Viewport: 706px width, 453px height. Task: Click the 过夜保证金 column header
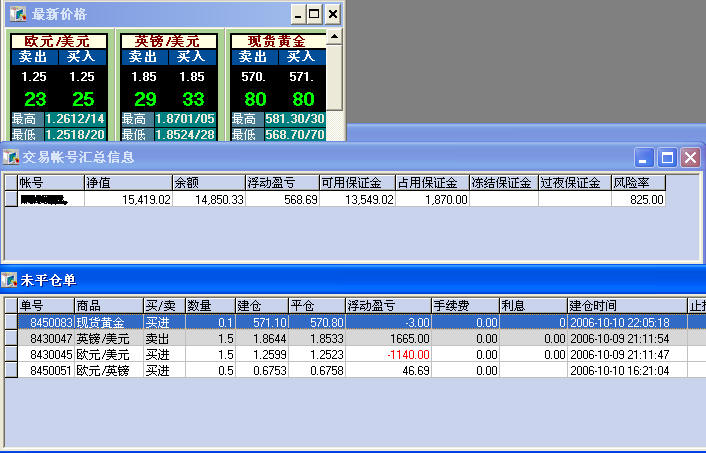coord(575,183)
